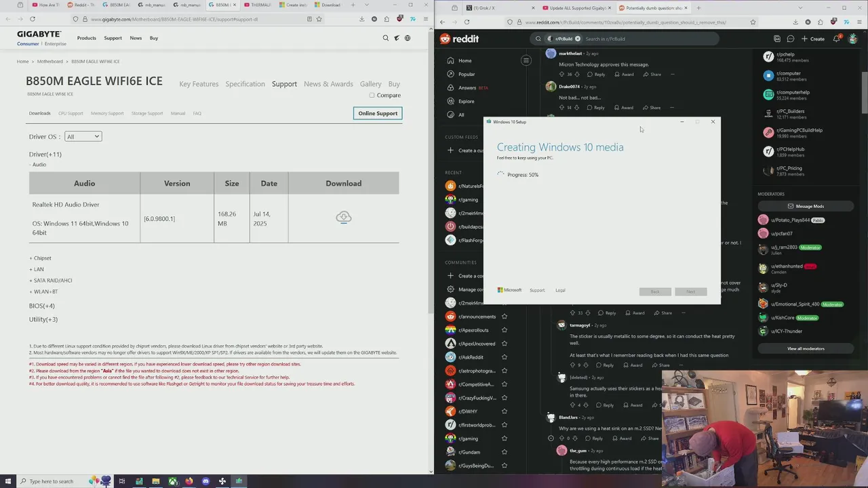Go to Reddit Home in sidebar

click(x=465, y=60)
